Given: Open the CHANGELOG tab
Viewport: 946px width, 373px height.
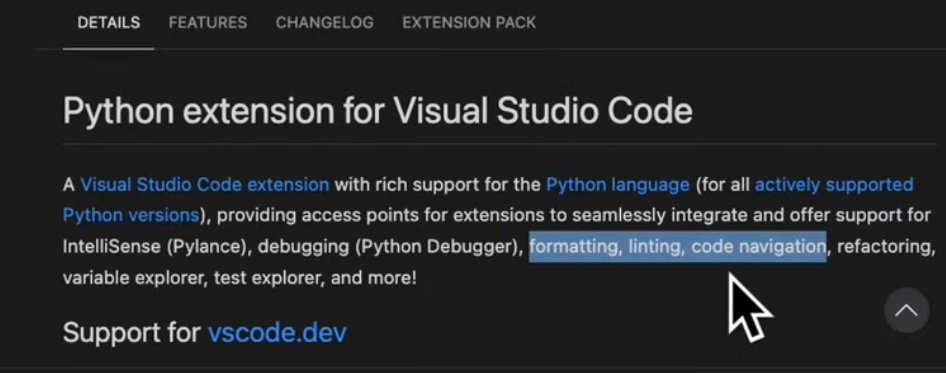Looking at the screenshot, I should point(325,23).
